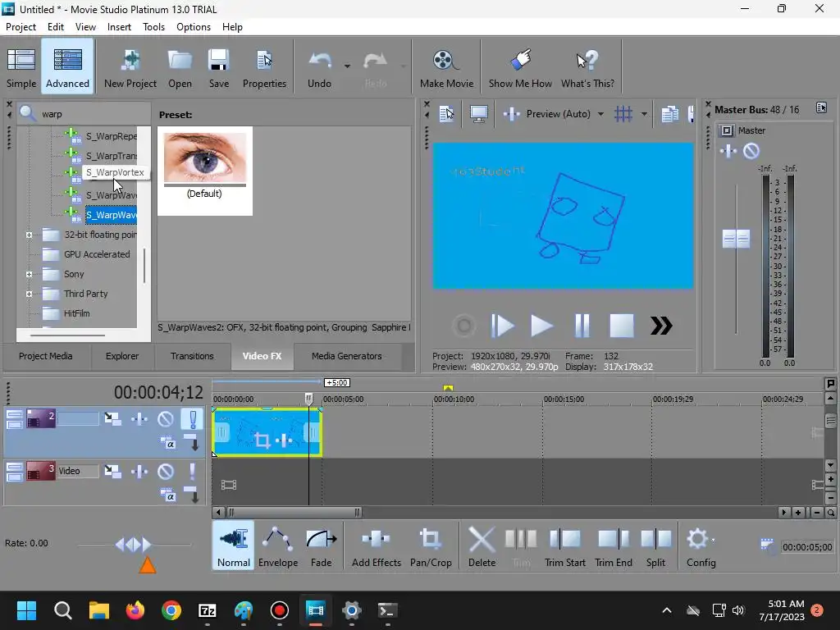The height and width of the screenshot is (630, 840).
Task: Click Make Movie
Action: pos(446,68)
